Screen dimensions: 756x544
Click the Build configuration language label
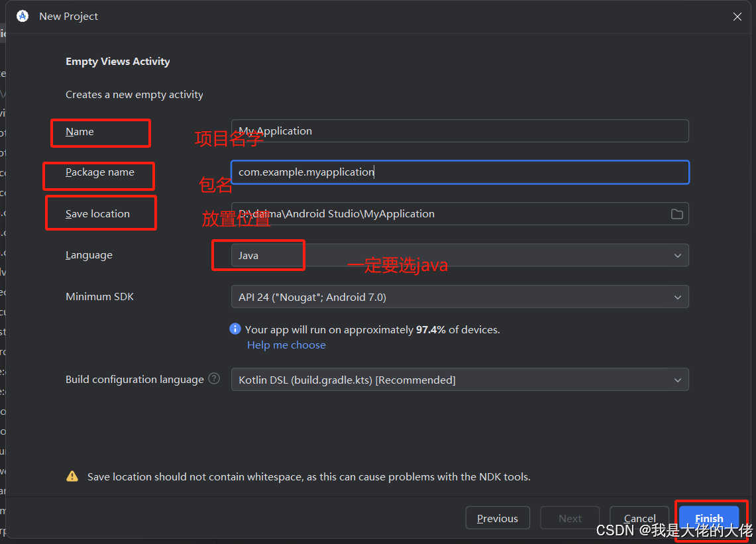click(x=135, y=380)
